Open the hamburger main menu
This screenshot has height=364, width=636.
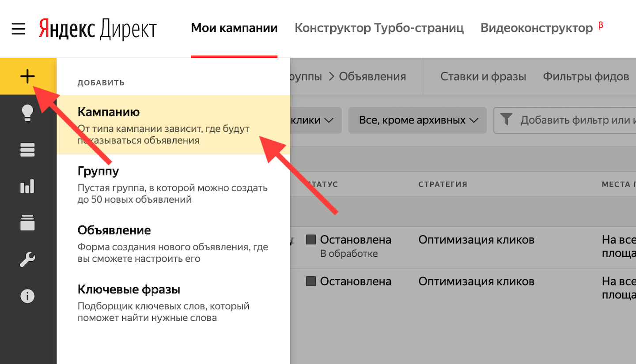coord(19,29)
